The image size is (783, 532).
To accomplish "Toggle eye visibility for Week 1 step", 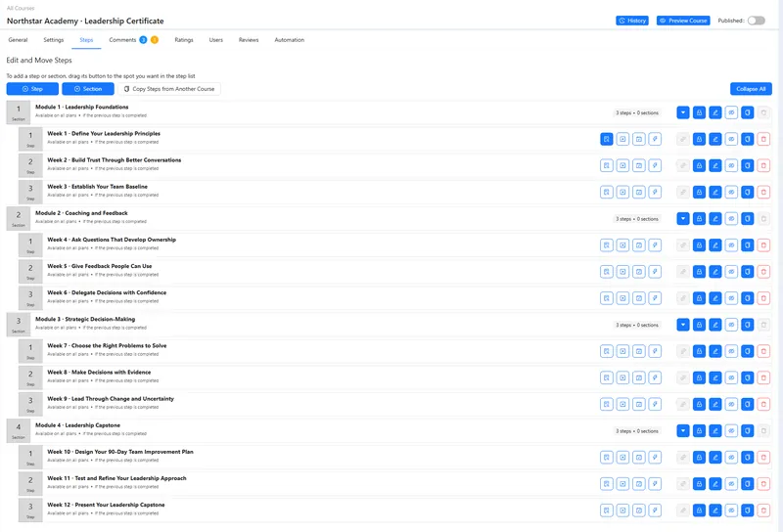I will pyautogui.click(x=731, y=139).
